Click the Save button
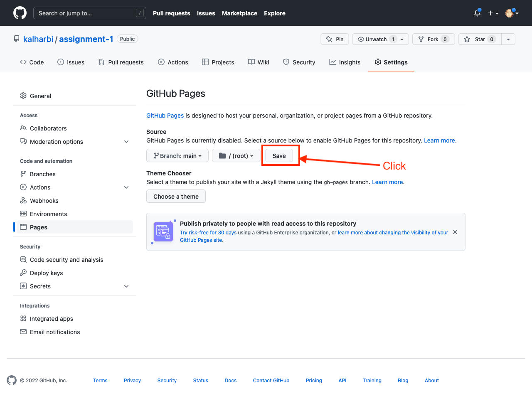This screenshot has height=406, width=532. tap(279, 156)
